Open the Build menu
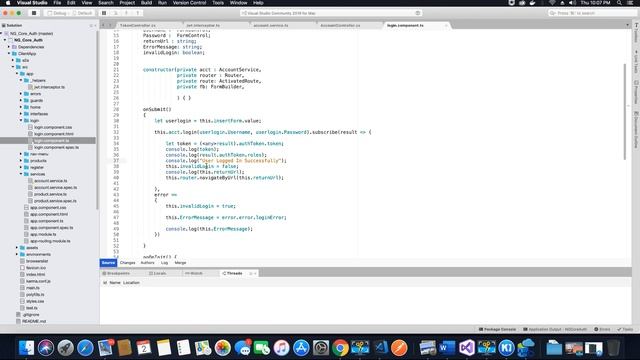This screenshot has height=360, width=640. click(x=146, y=3)
